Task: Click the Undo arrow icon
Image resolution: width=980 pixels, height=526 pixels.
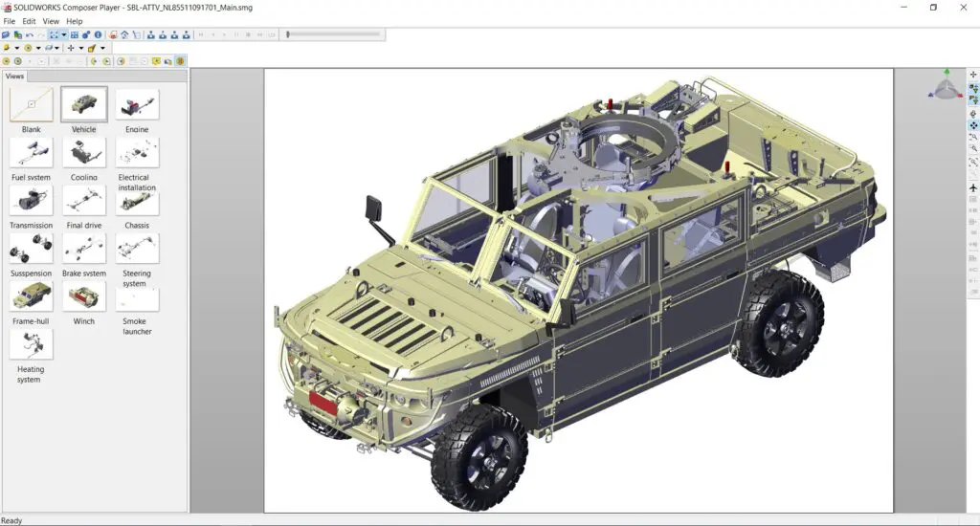Action: [30, 34]
